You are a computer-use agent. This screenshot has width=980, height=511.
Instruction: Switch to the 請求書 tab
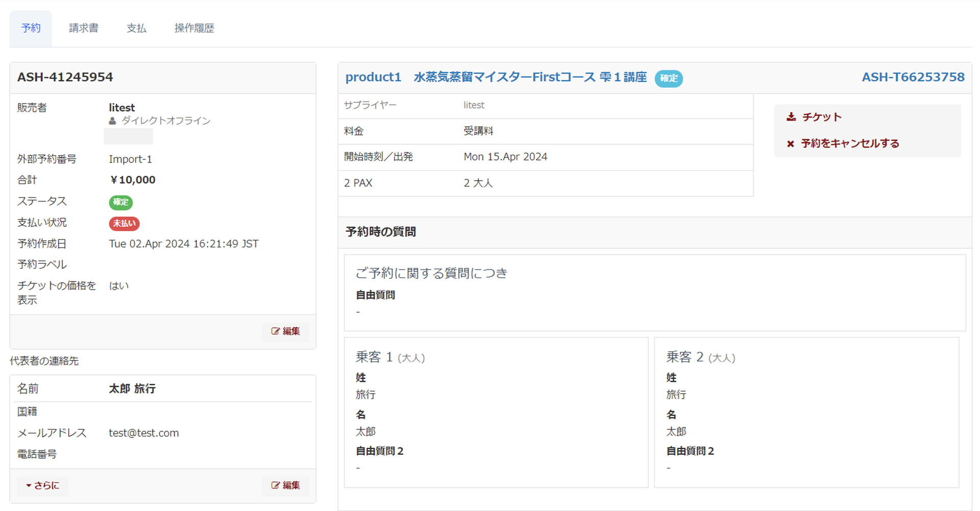pos(84,28)
